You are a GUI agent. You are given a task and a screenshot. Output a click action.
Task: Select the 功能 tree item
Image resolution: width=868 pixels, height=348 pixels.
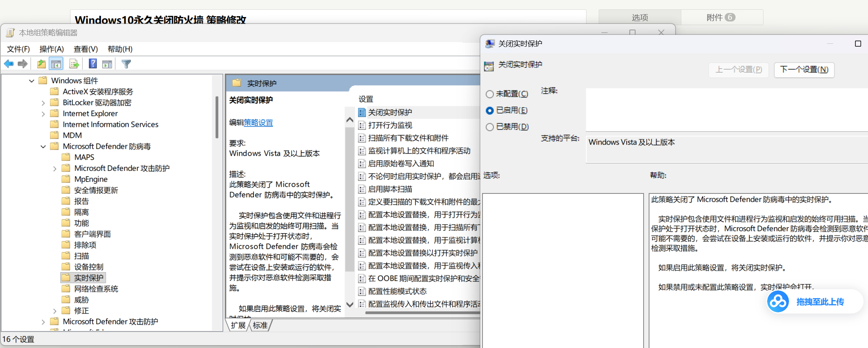pyautogui.click(x=81, y=223)
